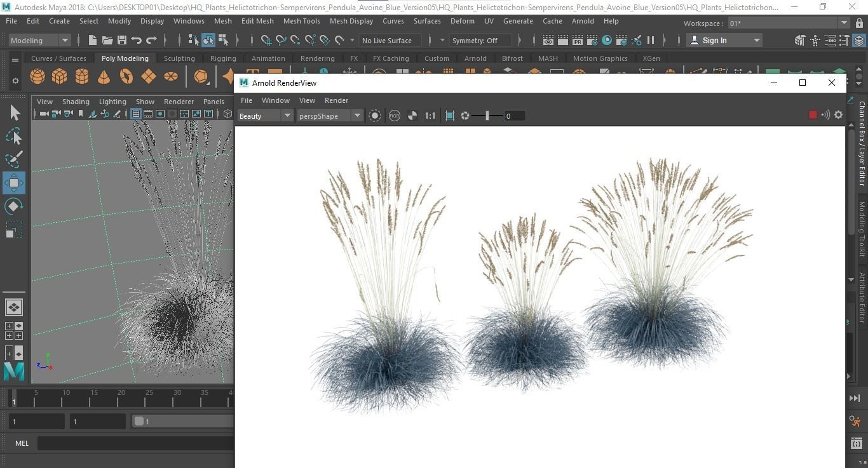This screenshot has width=868, height=468.
Task: Create a polygon sphere from shelf
Action: point(37,77)
